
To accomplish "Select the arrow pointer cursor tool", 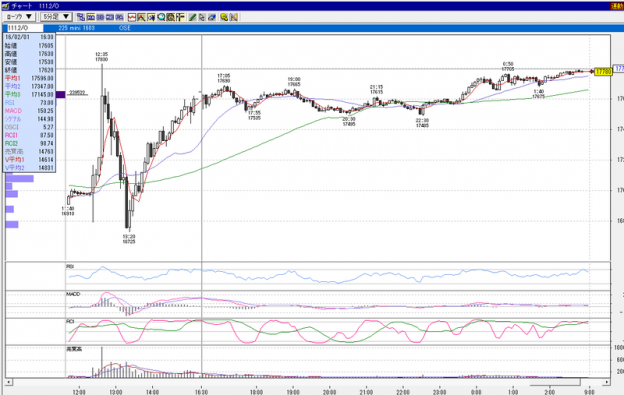I will [202, 17].
